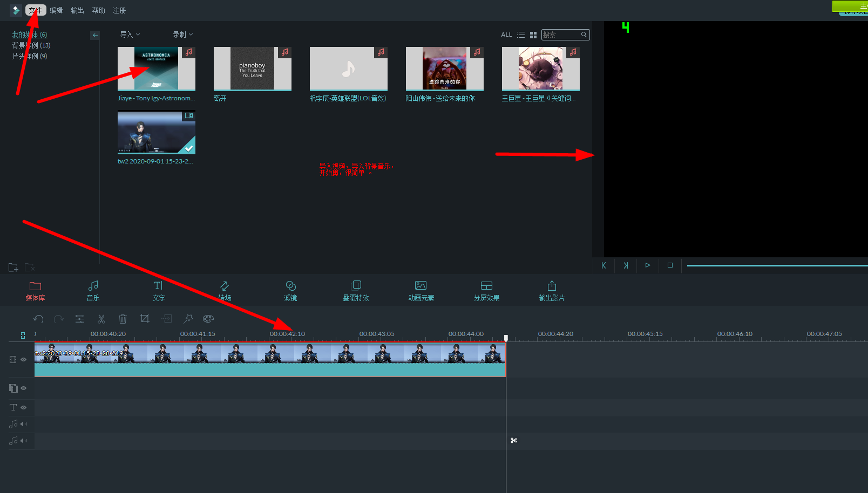Select 背景样例 (13) in the sidebar
This screenshot has width=868, height=493.
31,45
